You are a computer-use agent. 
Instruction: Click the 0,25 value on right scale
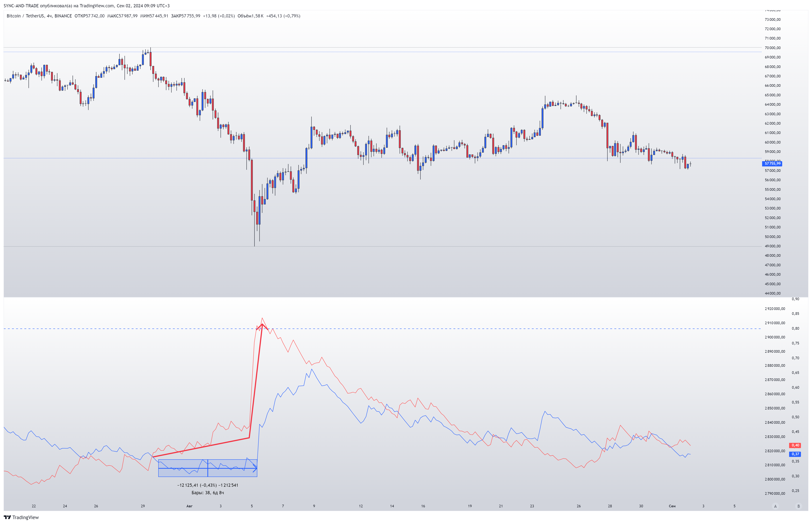coord(795,491)
